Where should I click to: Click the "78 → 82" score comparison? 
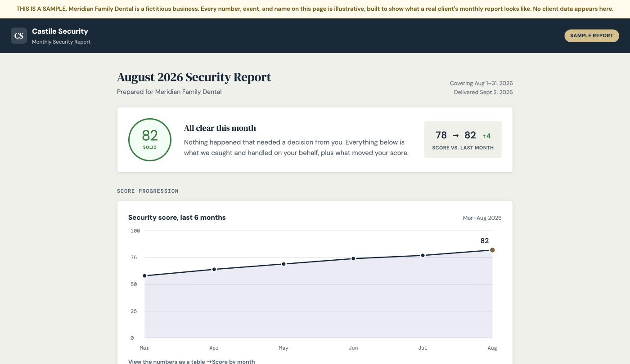point(455,135)
